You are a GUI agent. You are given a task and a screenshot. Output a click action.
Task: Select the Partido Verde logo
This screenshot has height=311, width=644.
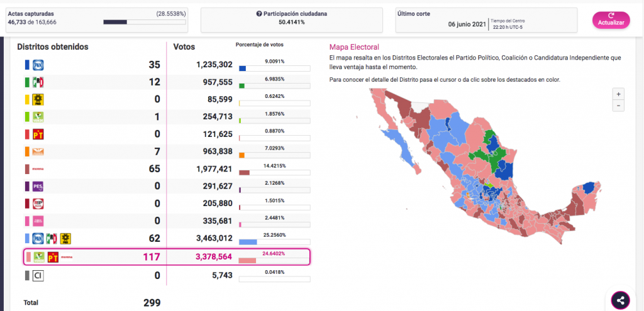37,116
